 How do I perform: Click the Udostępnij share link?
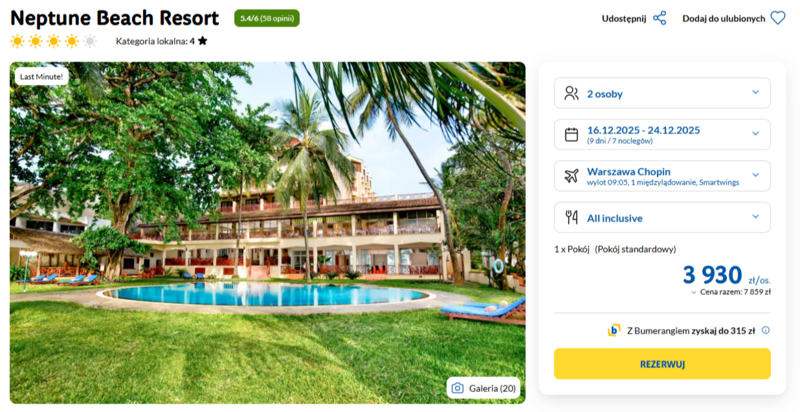(624, 18)
